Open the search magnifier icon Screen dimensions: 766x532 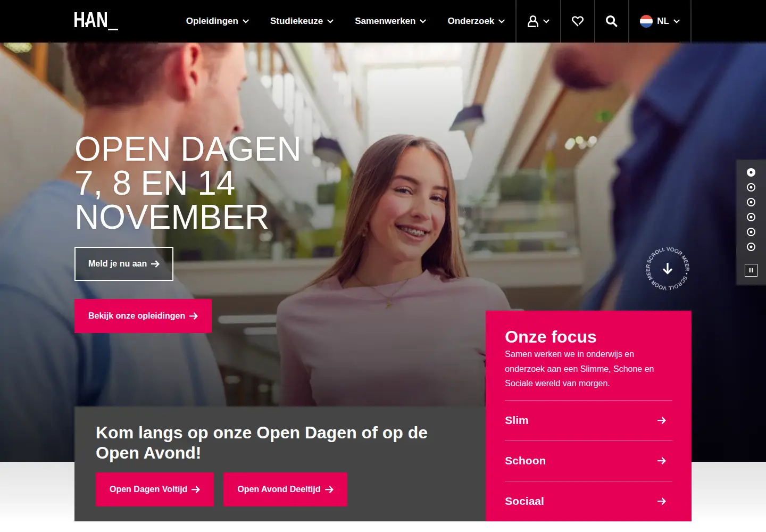click(x=612, y=21)
